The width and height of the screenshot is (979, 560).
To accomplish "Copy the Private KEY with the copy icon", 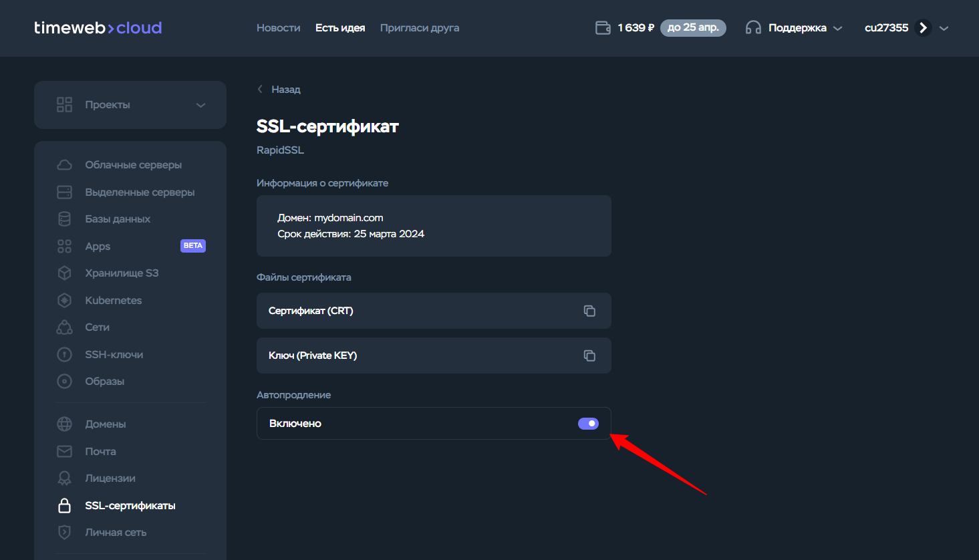I will [589, 356].
